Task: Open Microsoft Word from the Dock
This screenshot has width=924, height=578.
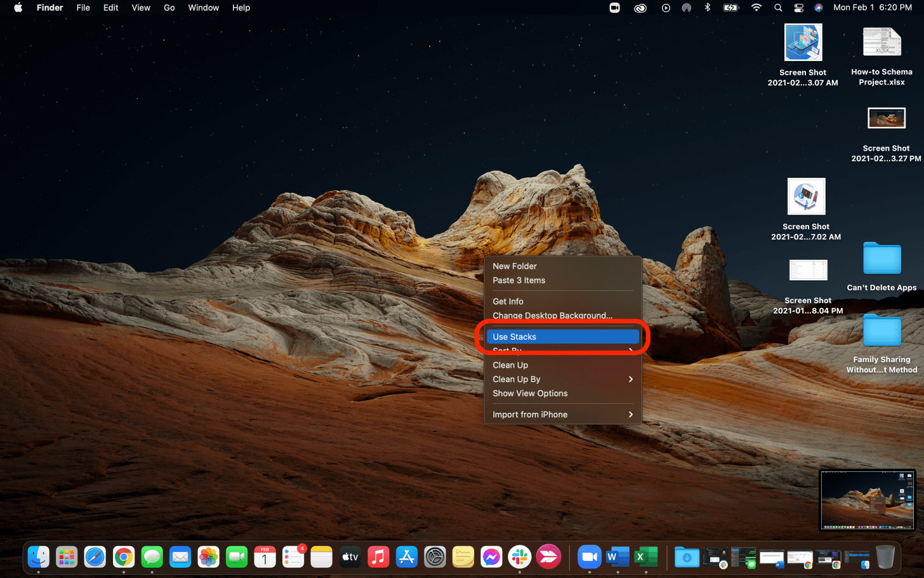Action: pos(617,557)
